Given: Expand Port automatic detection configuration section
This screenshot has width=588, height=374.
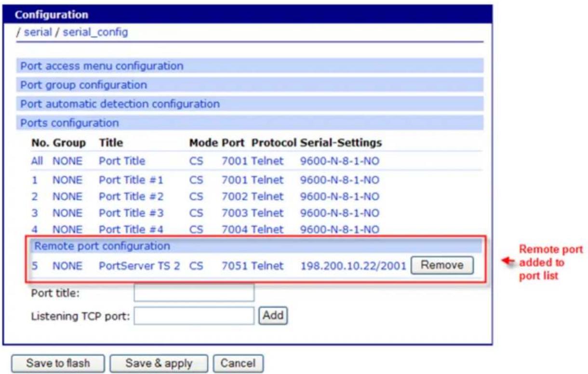Looking at the screenshot, I should (x=250, y=104).
